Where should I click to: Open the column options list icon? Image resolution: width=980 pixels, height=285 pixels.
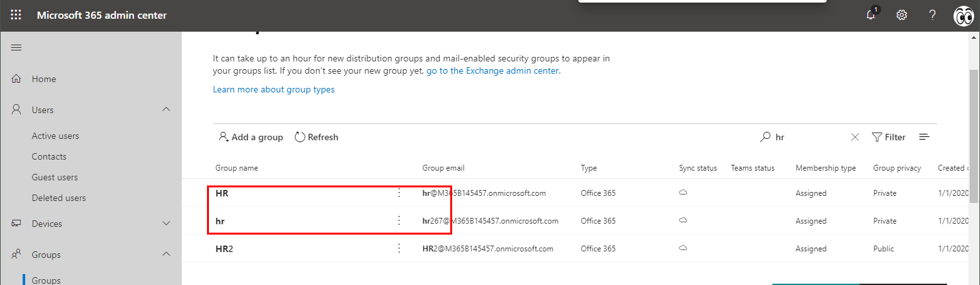(x=924, y=137)
